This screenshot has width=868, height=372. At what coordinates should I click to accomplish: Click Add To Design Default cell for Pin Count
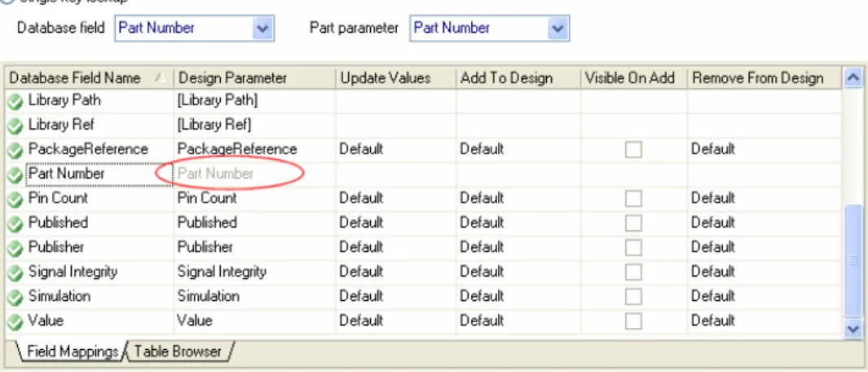tap(518, 198)
